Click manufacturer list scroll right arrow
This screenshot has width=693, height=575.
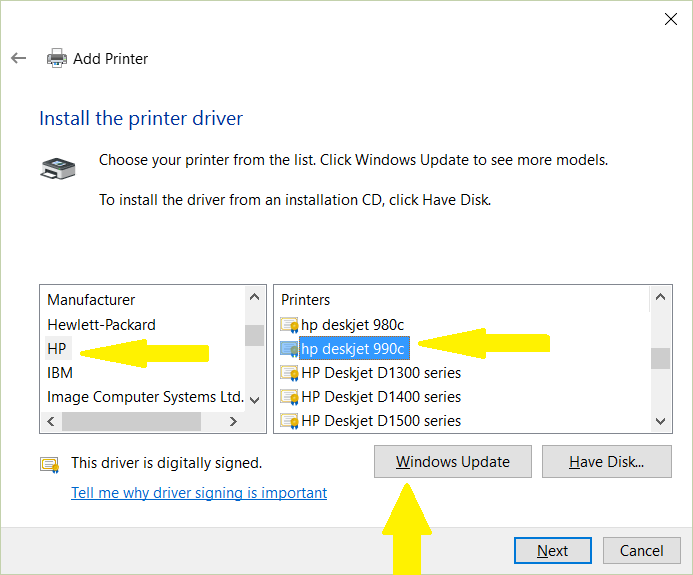[233, 421]
